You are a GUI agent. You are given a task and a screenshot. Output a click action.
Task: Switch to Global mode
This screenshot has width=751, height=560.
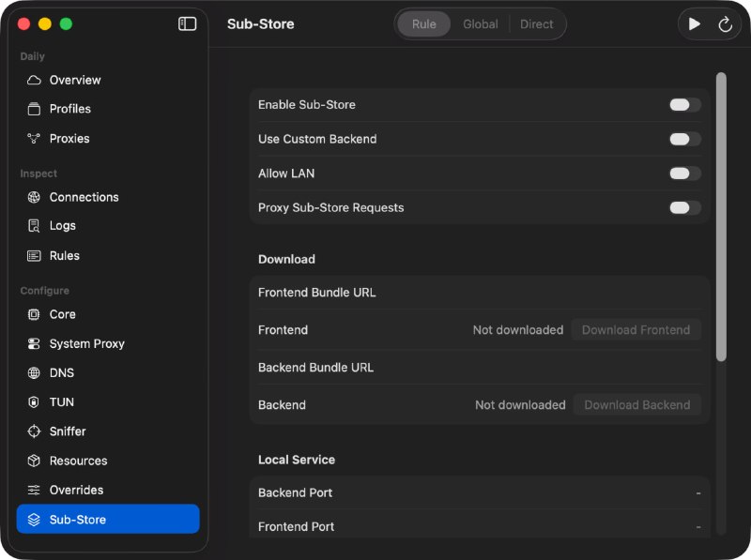point(481,24)
